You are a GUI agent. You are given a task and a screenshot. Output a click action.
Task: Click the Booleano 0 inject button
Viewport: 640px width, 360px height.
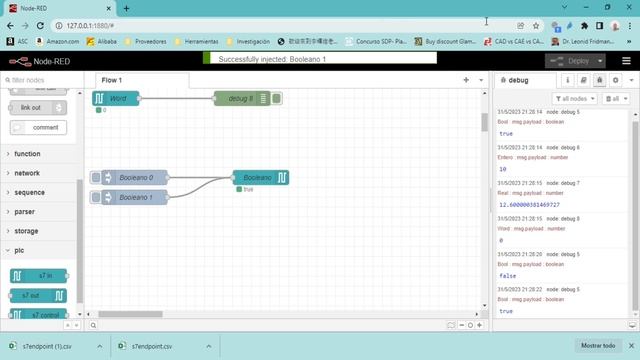click(96, 178)
